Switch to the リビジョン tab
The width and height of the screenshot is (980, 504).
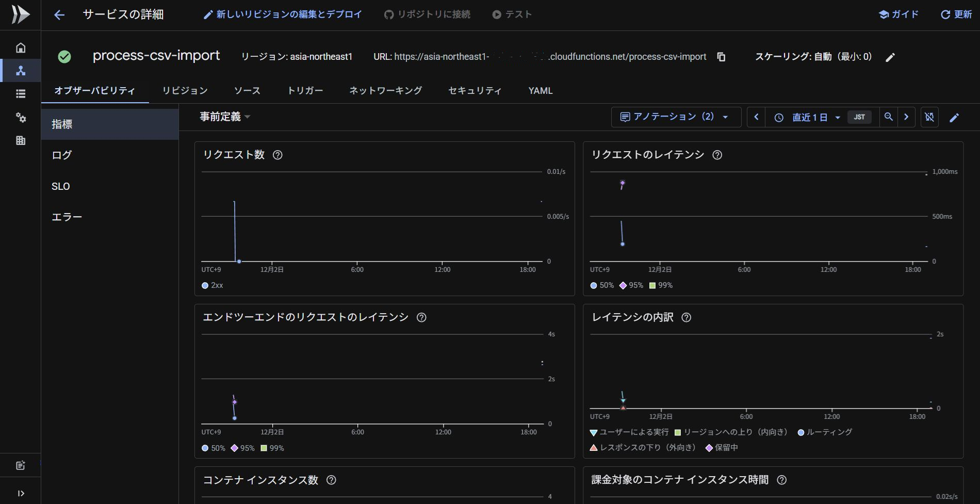pos(185,91)
